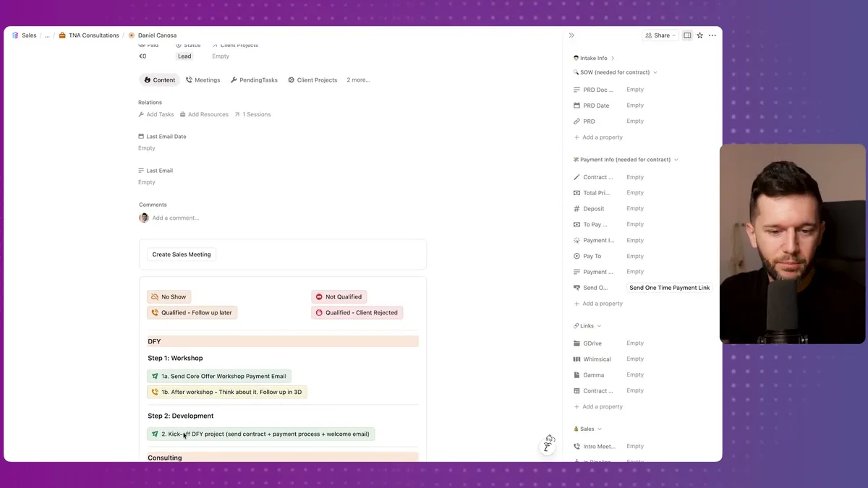
Task: Collapse the Payment Info section
Action: (x=676, y=159)
